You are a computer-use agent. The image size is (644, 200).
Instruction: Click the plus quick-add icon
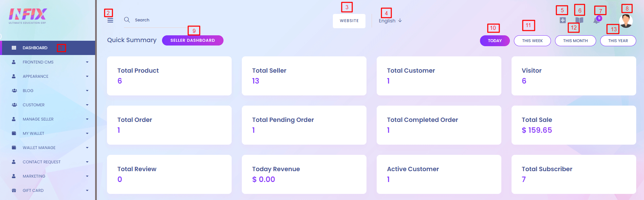coord(562,20)
